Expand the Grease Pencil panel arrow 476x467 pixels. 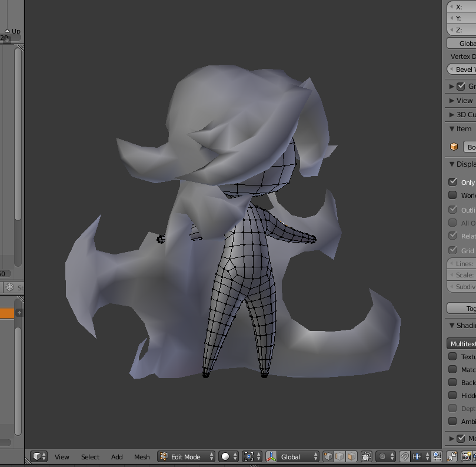[x=452, y=87]
